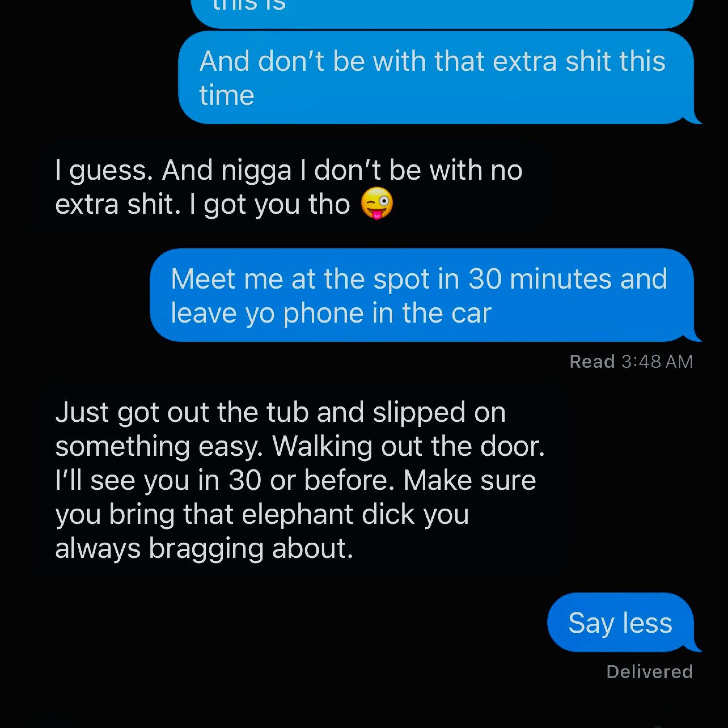This screenshot has width=728, height=728.
Task: Click the "leave yo phone in the car" line
Action: (331, 313)
